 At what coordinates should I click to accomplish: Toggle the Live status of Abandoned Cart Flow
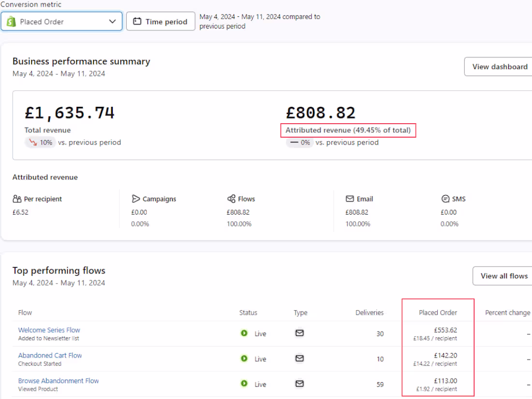(243, 358)
